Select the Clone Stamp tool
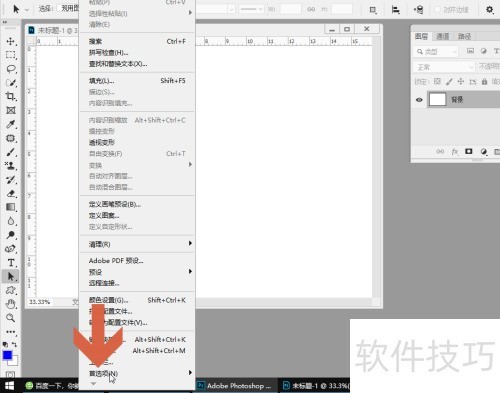The image size is (500, 393). [11, 166]
